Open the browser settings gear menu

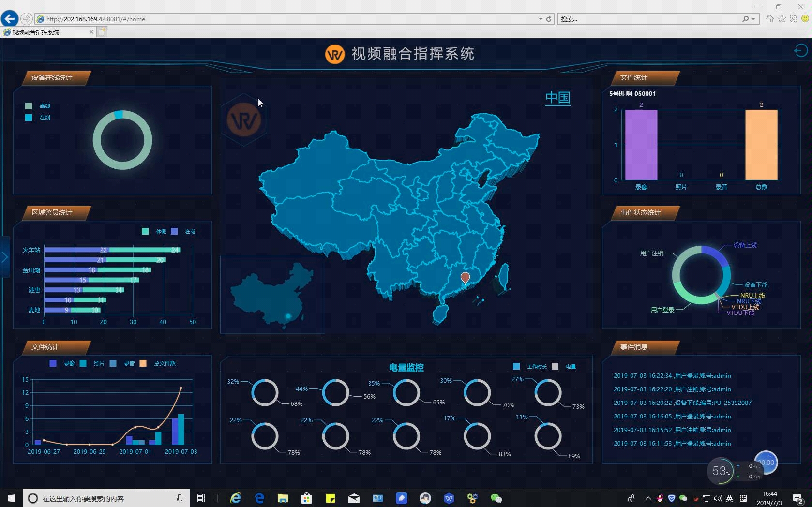[793, 19]
